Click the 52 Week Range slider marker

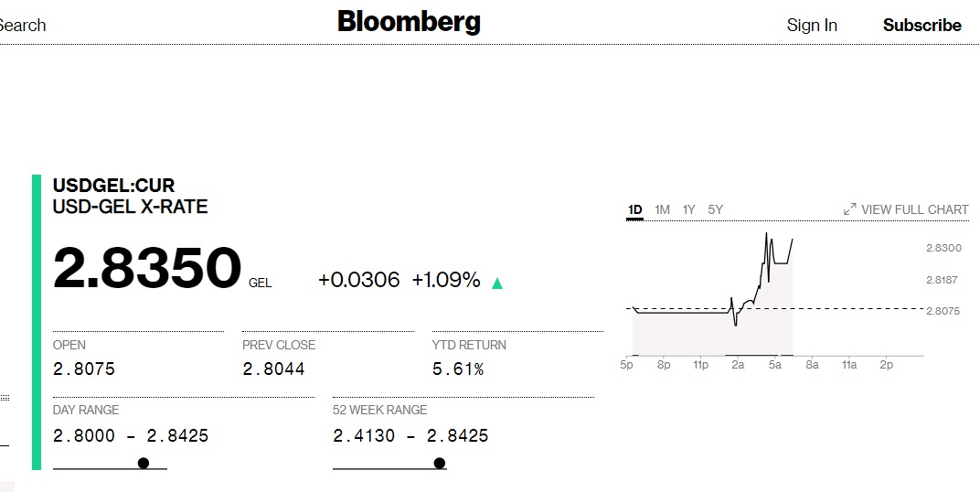tap(440, 463)
